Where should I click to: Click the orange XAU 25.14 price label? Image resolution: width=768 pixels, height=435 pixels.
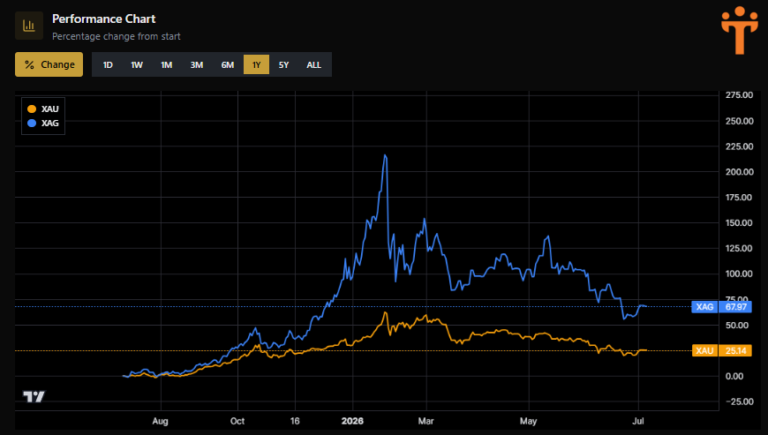721,350
